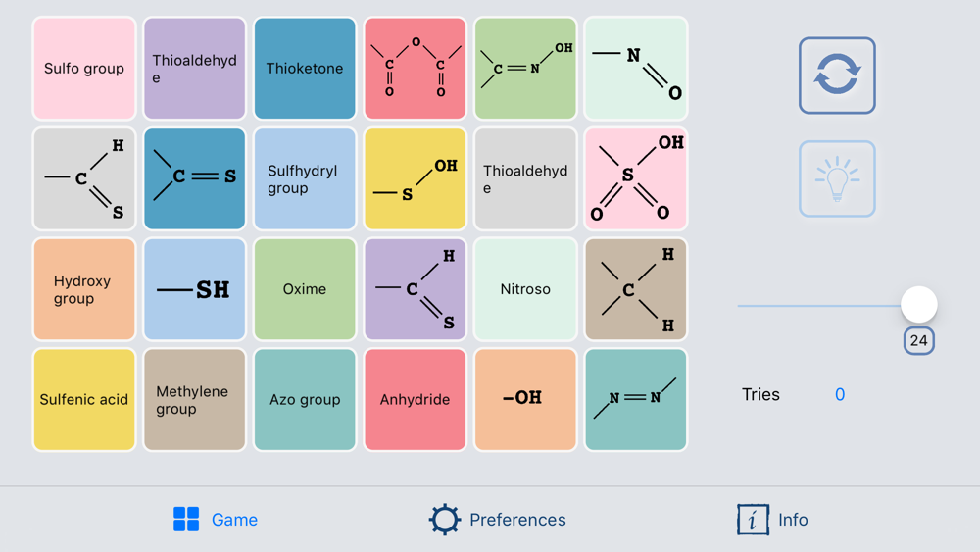
Task: Click the Hydroxy group card
Action: coord(84,289)
